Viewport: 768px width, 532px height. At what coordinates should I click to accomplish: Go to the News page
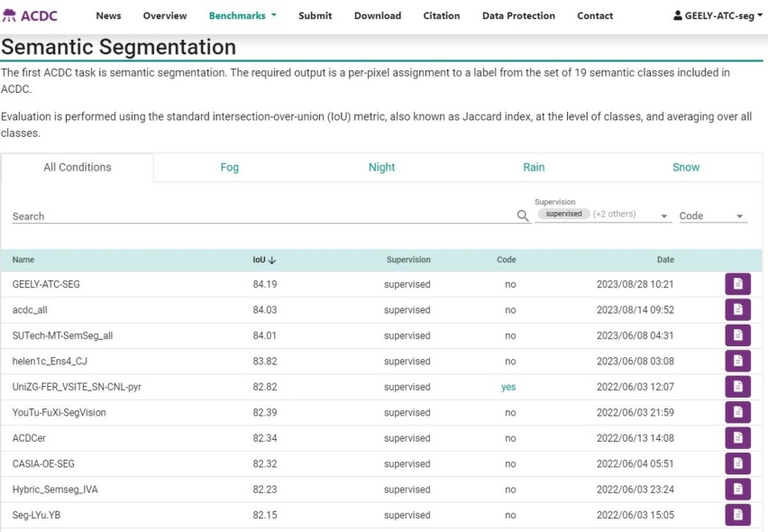[108, 15]
